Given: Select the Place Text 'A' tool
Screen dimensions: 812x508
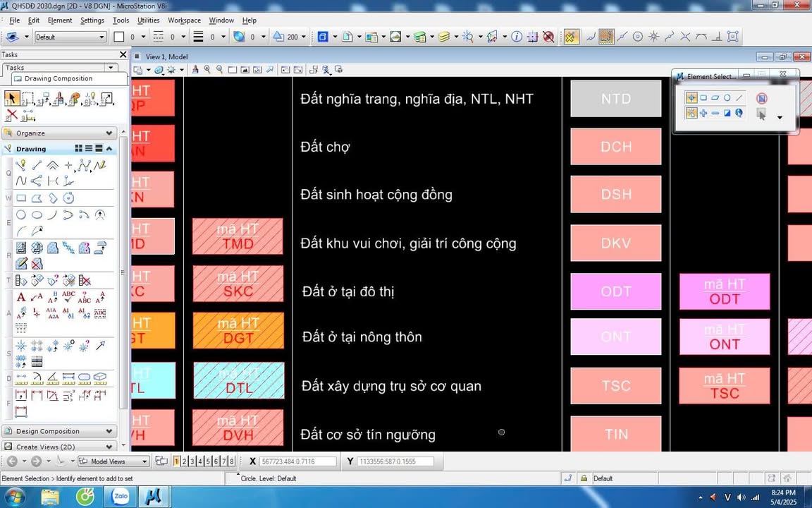Looking at the screenshot, I should pos(21,297).
